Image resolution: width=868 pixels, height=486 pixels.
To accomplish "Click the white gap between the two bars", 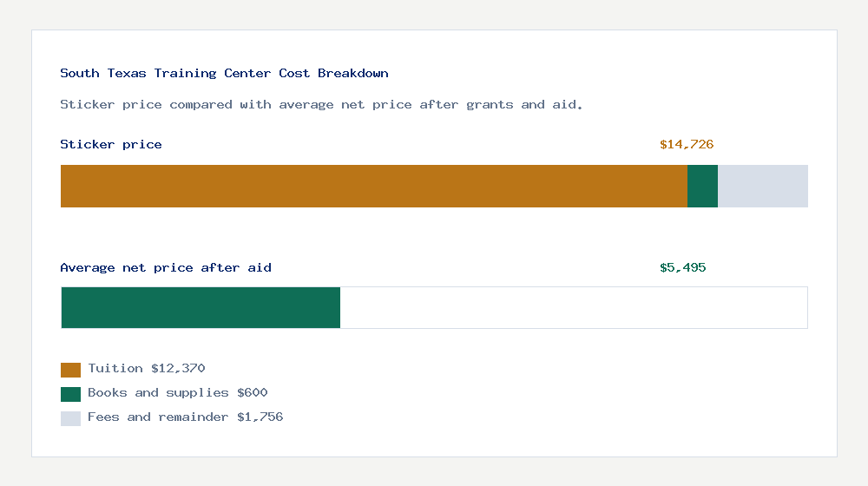I will tap(434, 234).
